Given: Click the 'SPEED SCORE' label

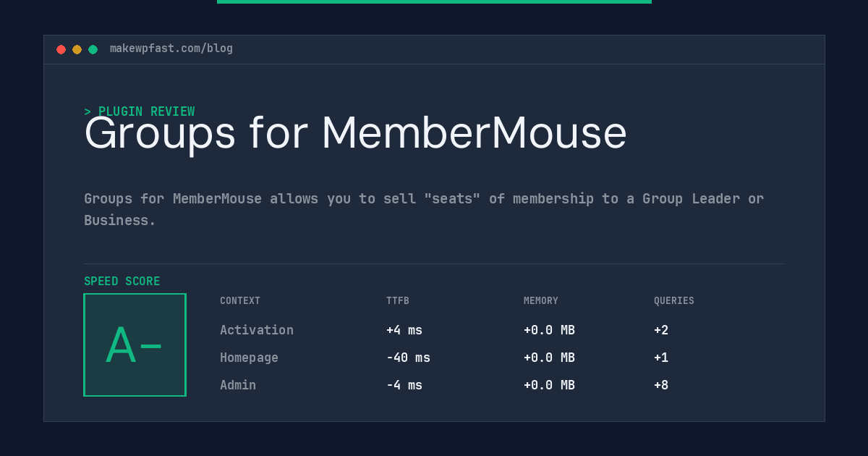Looking at the screenshot, I should coord(122,282).
